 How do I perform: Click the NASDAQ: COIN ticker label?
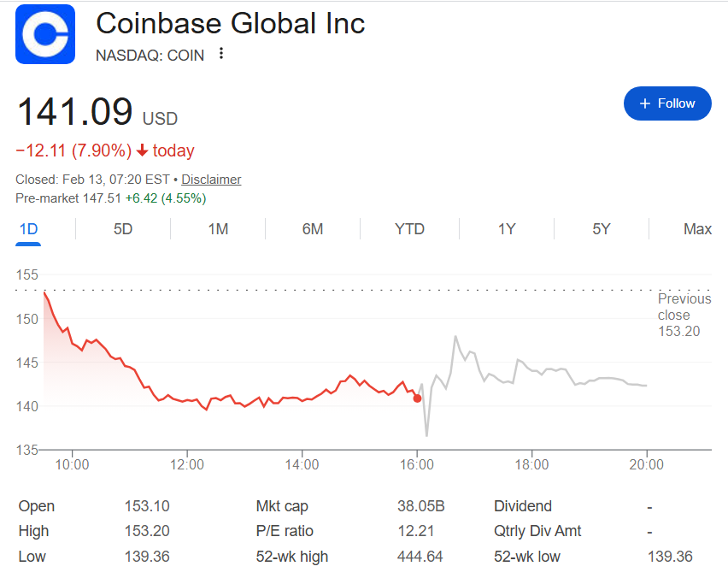click(x=150, y=55)
